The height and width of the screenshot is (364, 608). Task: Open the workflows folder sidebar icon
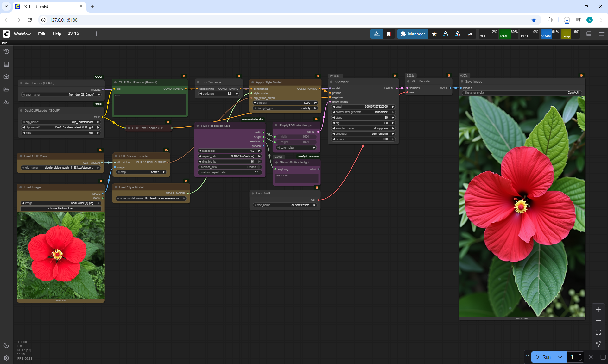[x=6, y=89]
